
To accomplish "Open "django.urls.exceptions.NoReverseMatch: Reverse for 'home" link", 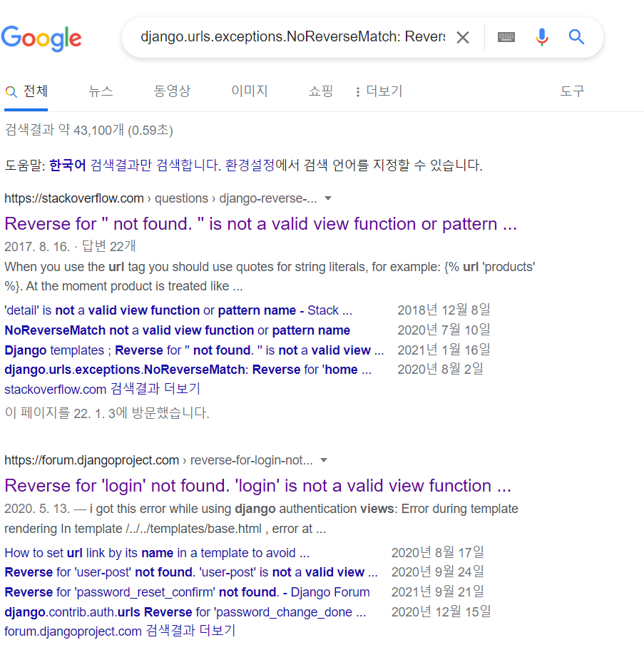I will click(188, 370).
